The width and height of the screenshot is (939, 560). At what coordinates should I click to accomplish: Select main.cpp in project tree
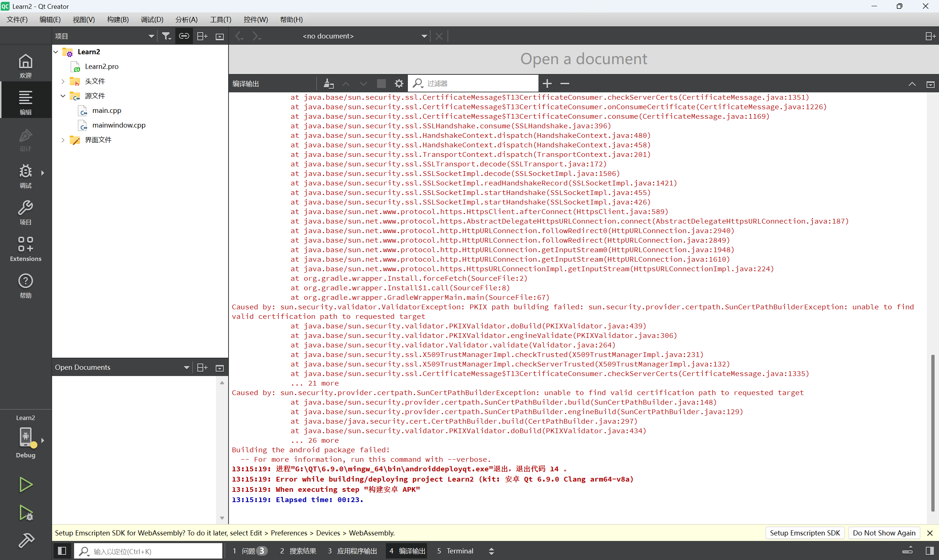(107, 111)
